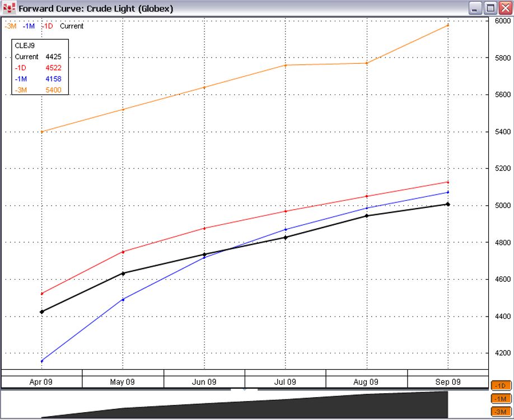The width and height of the screenshot is (514, 420).
Task: Click the 4200 price axis label
Action: (503, 353)
